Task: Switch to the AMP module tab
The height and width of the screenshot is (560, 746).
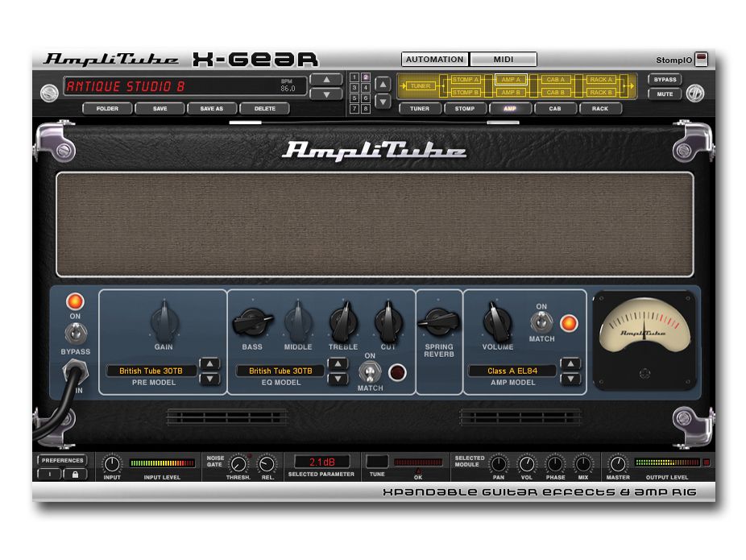Action: point(510,109)
